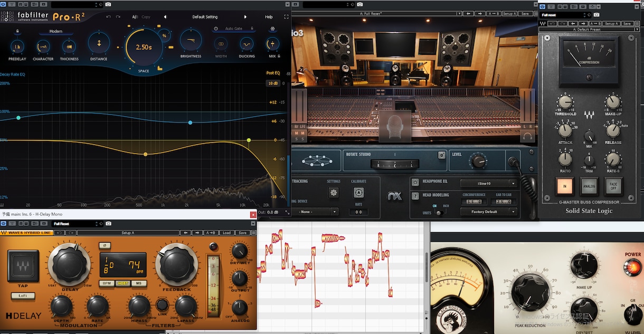Click the Nx headphone output icon
This screenshot has width=644, height=334.
[x=527, y=136]
